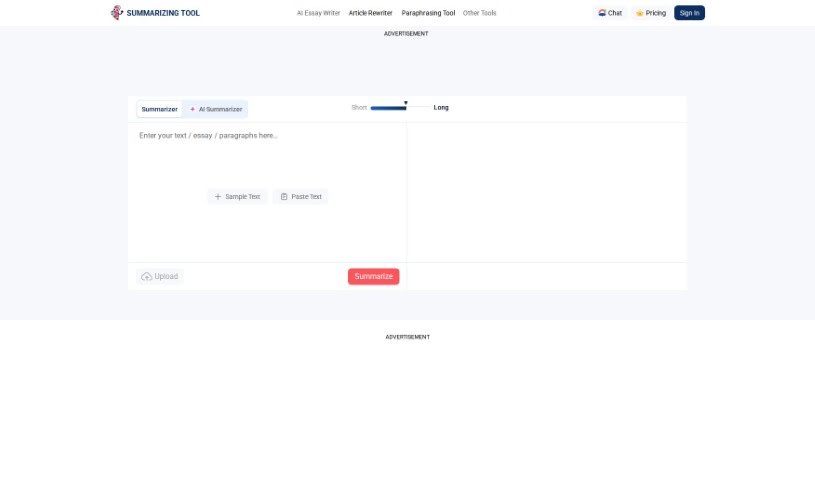The height and width of the screenshot is (480, 815).
Task: Switch to the AI Summarizer tab
Action: pyautogui.click(x=216, y=109)
